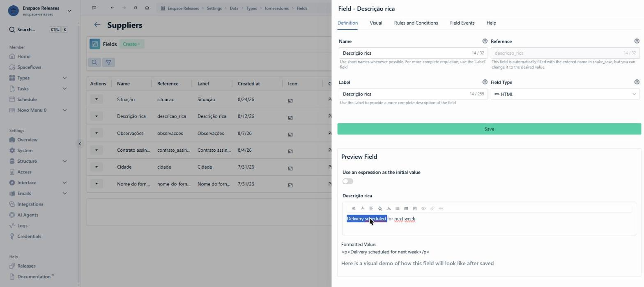The image size is (644, 287).
Task: Click the help icon beside Field Type
Action: [x=637, y=82]
